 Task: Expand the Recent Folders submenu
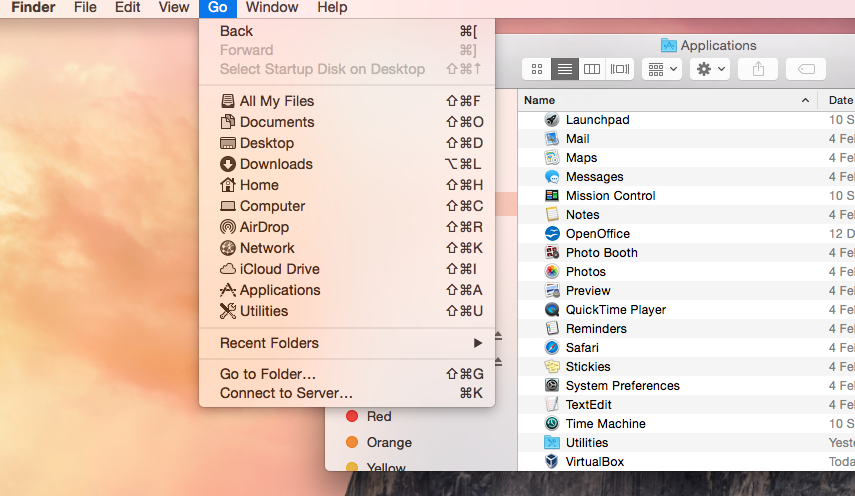click(347, 343)
